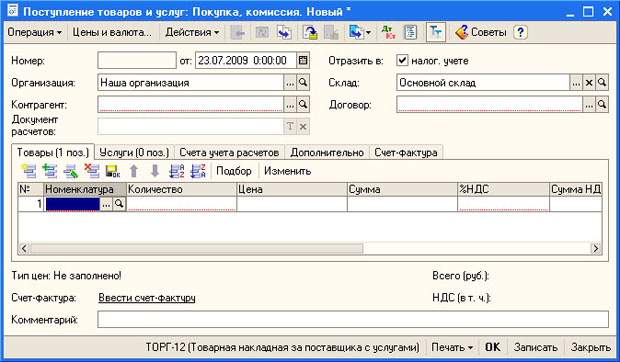Click the edit row pencil icon
Image resolution: width=620 pixels, height=362 pixels.
coord(71,171)
